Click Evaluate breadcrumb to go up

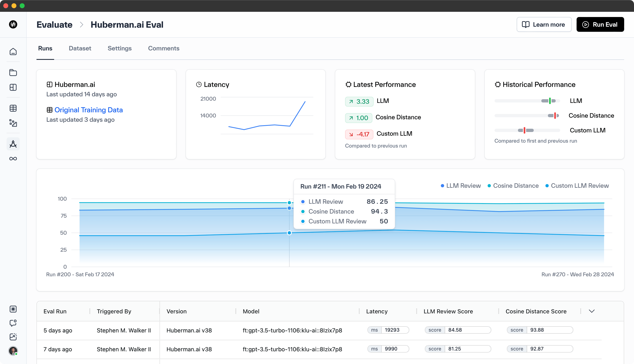click(54, 25)
